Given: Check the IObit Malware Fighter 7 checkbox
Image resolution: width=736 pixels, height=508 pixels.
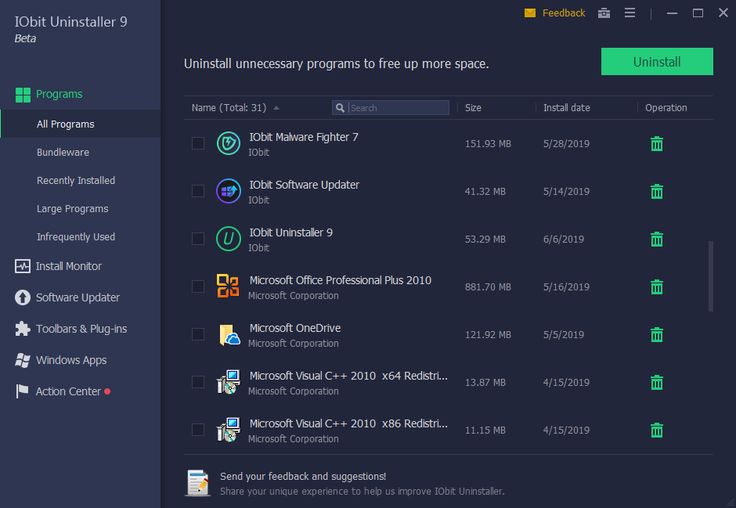Looking at the screenshot, I should click(198, 143).
